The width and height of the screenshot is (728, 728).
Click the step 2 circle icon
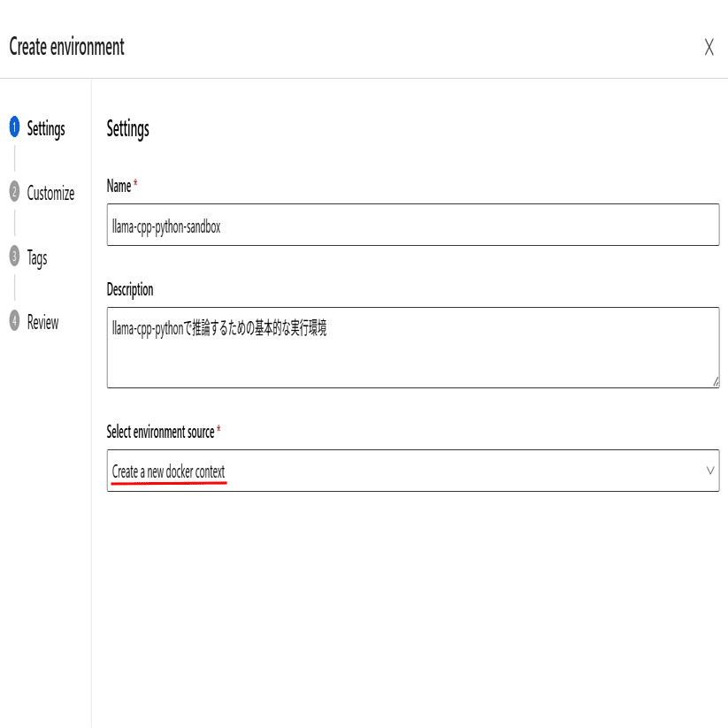(14, 191)
